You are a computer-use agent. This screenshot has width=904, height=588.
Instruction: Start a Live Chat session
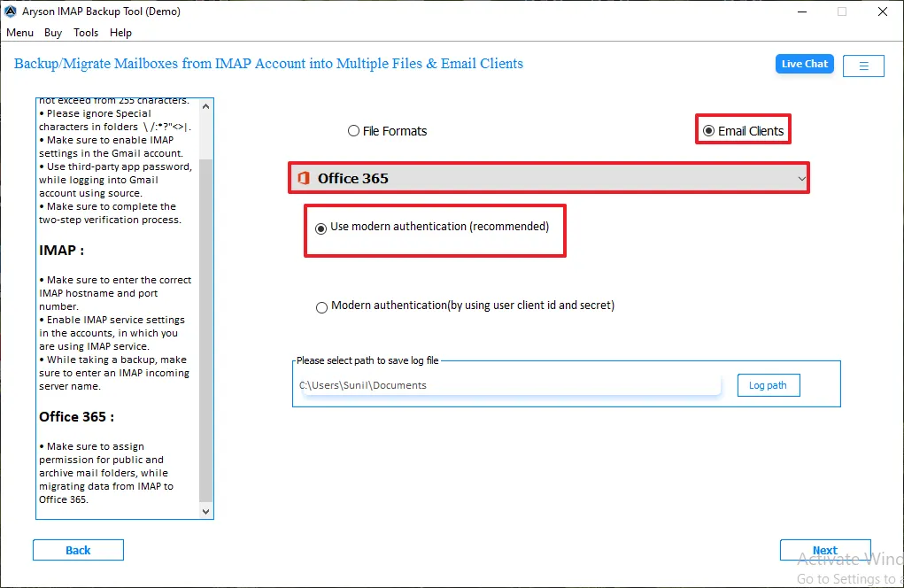pos(804,64)
